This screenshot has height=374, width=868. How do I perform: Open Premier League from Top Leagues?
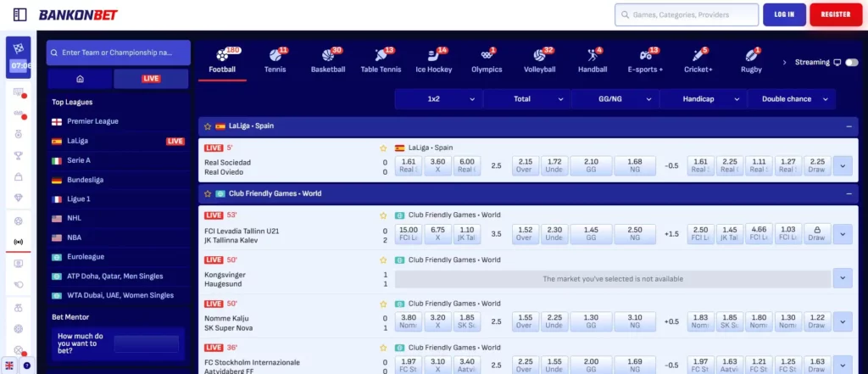pos(119,121)
